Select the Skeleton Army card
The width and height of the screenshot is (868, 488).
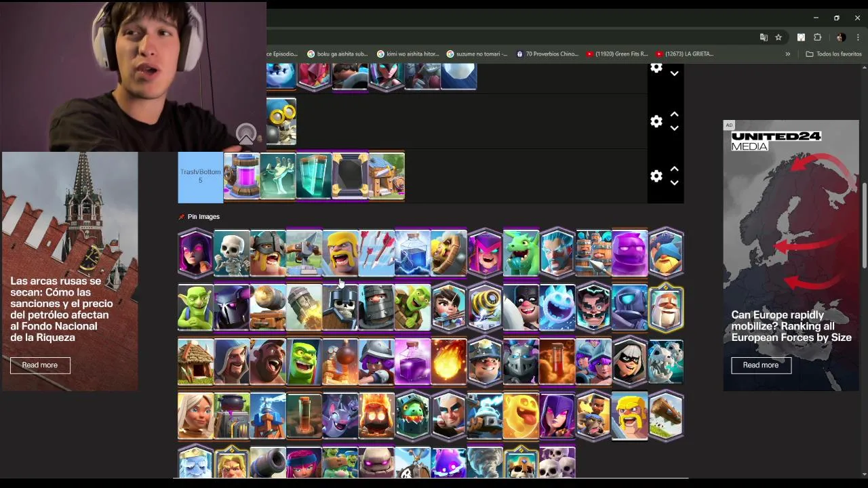point(557,463)
